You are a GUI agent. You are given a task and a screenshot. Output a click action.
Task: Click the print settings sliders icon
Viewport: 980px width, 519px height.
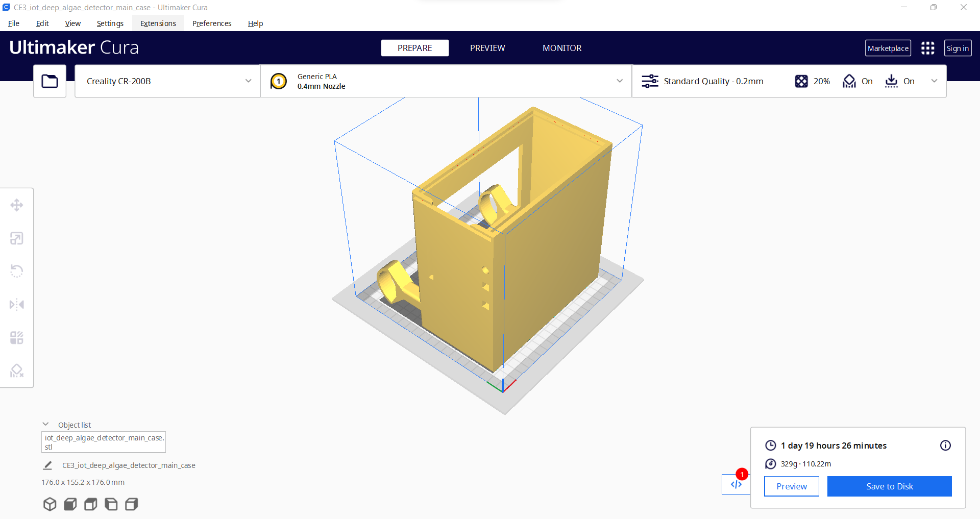coord(650,81)
